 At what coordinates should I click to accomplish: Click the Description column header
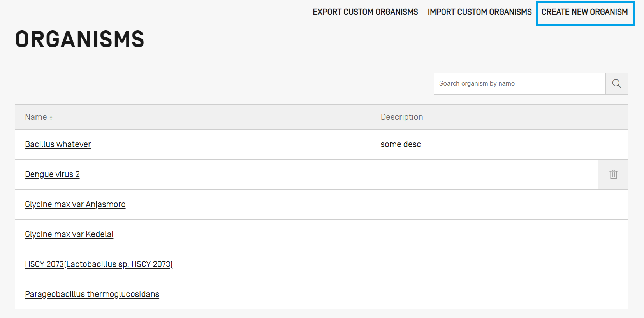pyautogui.click(x=401, y=117)
